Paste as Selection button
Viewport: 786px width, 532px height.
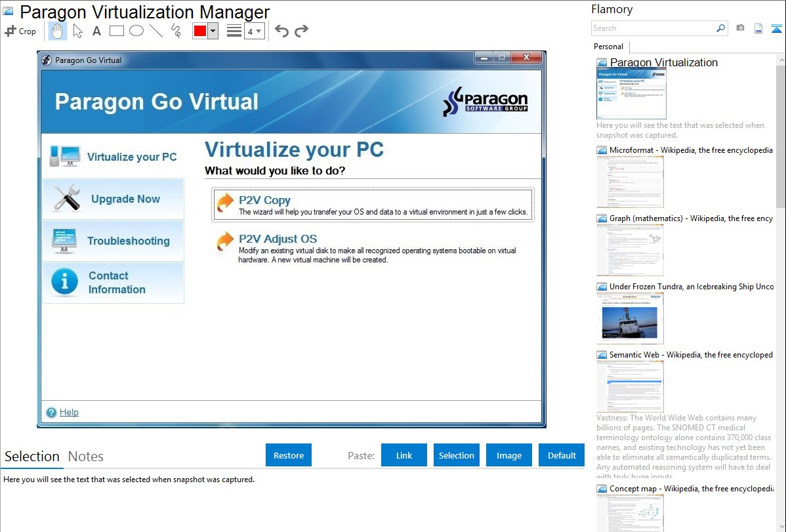click(457, 455)
